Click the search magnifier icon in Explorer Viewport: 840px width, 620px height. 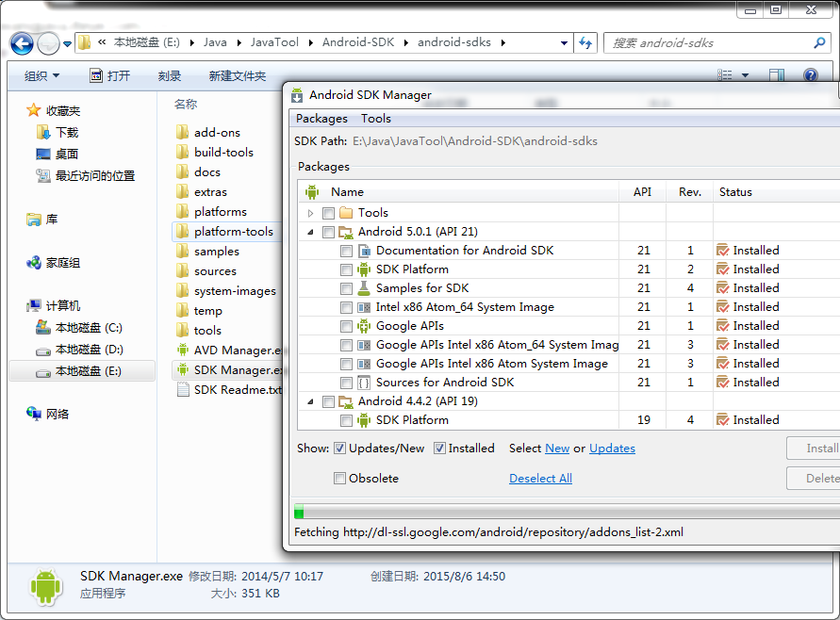tap(819, 42)
